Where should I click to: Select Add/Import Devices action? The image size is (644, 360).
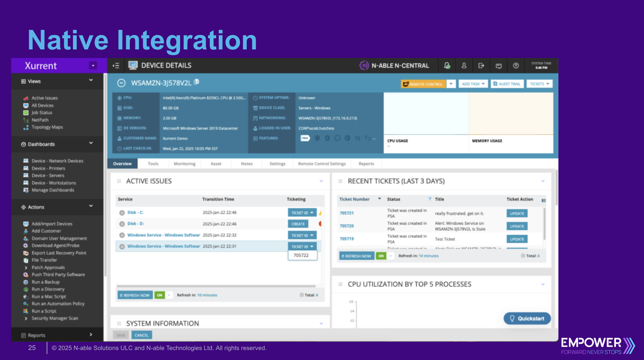[x=52, y=224]
